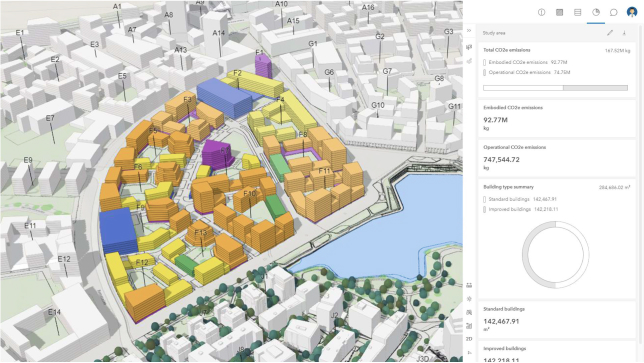Click the Embodied CO2e emissions legend entry
The height and width of the screenshot is (363, 644).
pos(525,62)
